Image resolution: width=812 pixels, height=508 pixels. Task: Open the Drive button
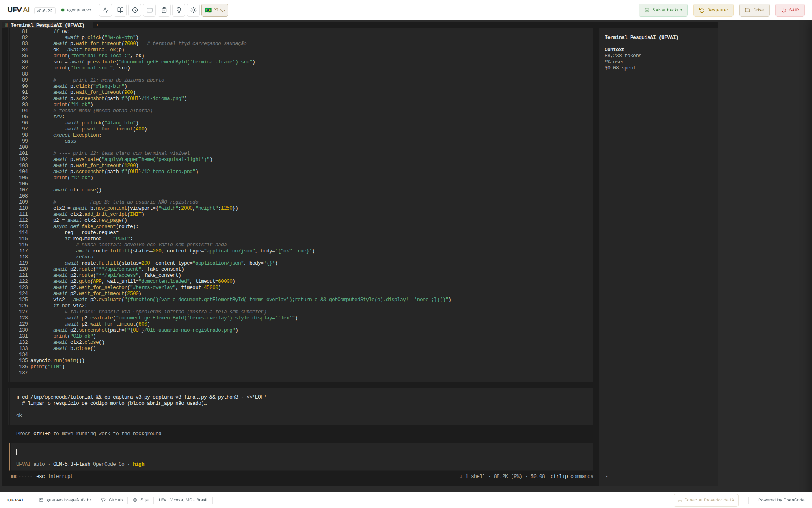754,10
